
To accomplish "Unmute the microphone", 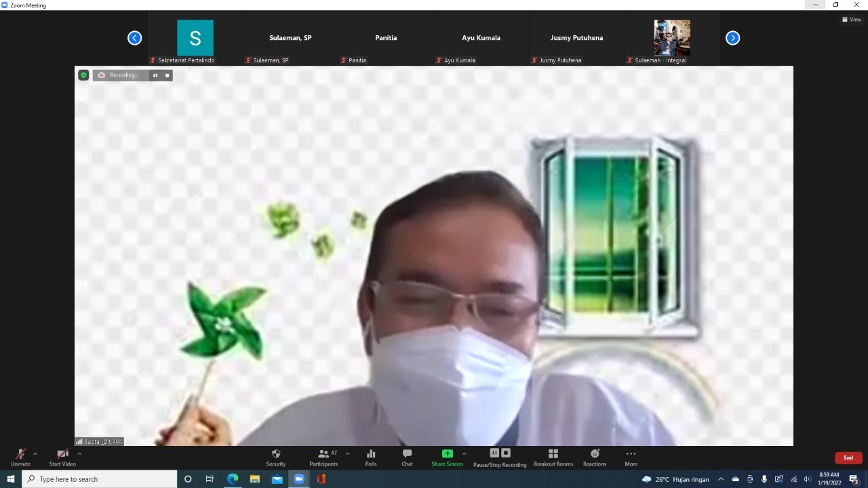I will point(20,457).
